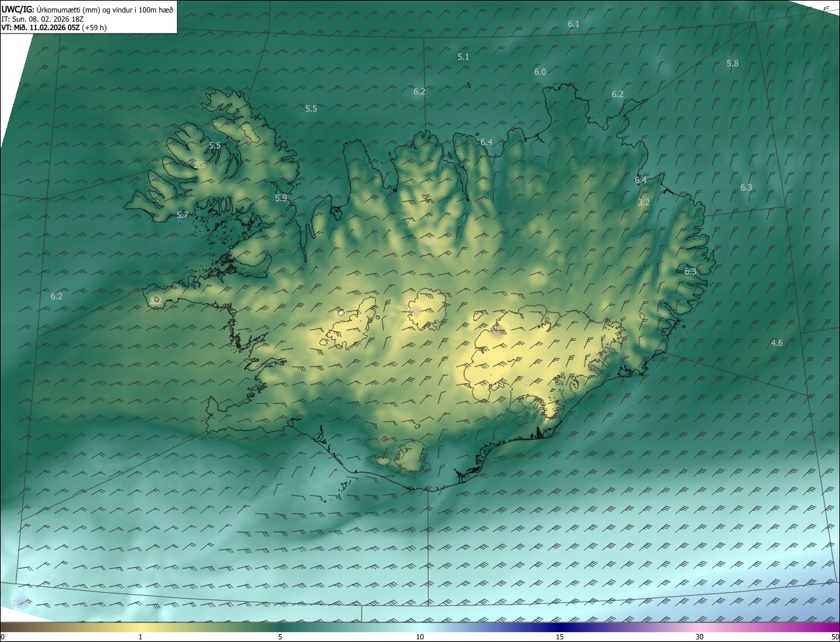This screenshot has height=642, width=840.
Task: Click the 5.9 value label on the map
Action: pyautogui.click(x=281, y=198)
